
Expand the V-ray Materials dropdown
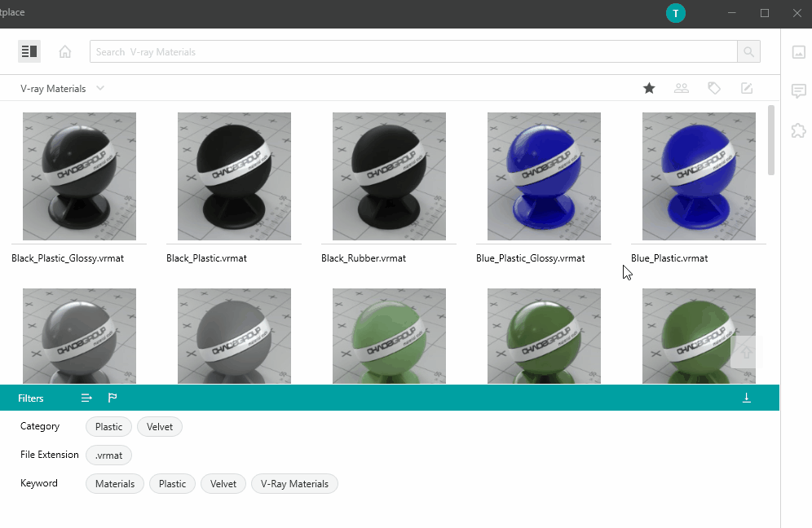pos(99,88)
